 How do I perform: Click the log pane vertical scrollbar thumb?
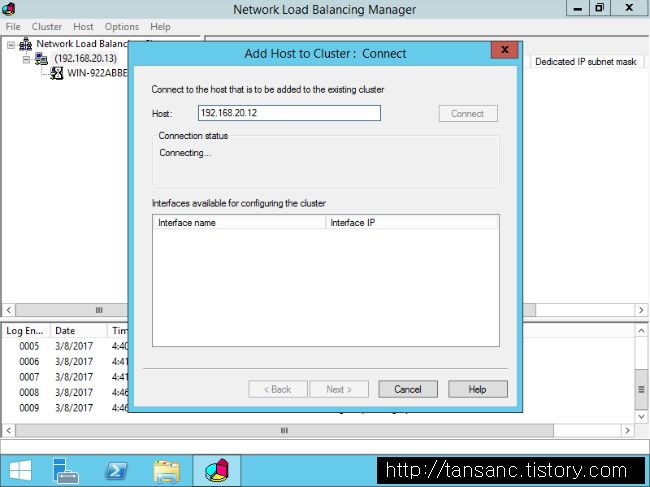click(x=641, y=389)
